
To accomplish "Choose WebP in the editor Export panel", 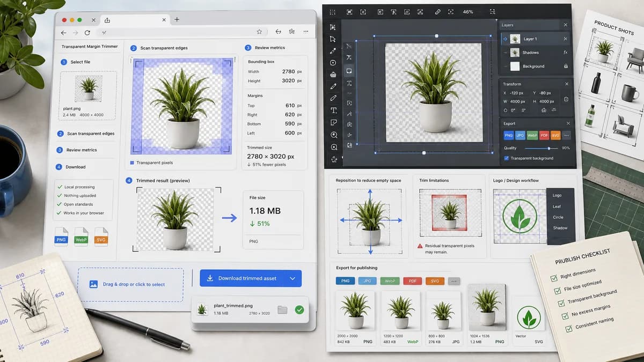I will coord(532,135).
